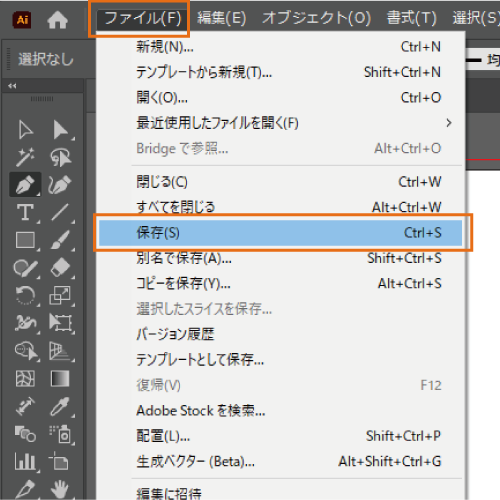Choose テンプレートとして保存... entry
The height and width of the screenshot is (500, 500).
280,360
